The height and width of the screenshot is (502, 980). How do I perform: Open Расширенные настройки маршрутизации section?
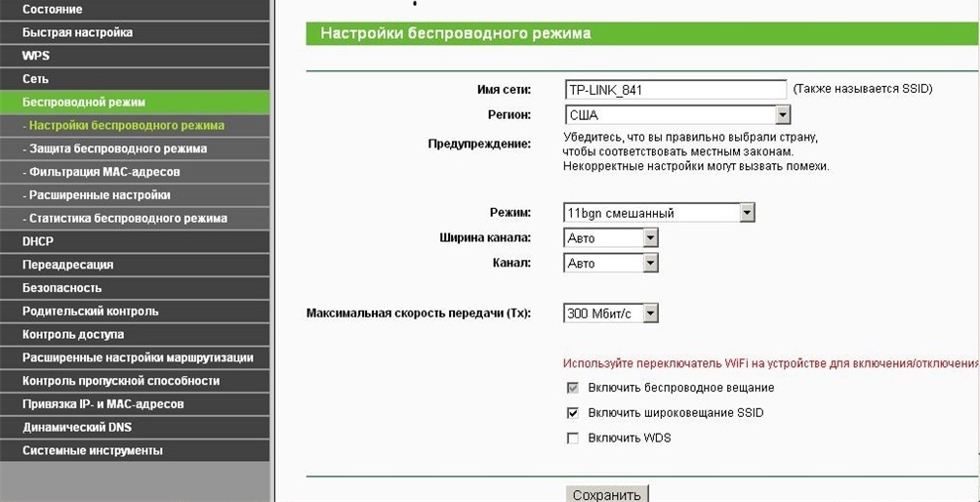[x=135, y=357]
